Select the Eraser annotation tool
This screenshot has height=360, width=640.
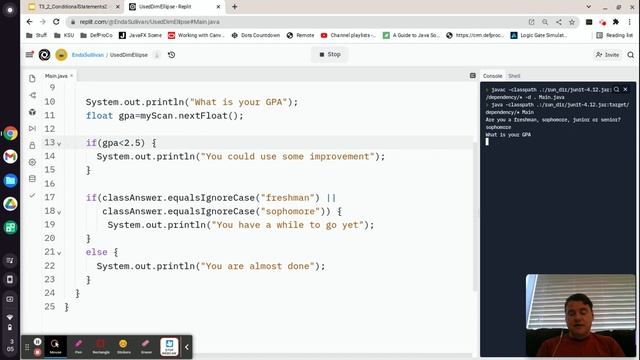(146, 347)
